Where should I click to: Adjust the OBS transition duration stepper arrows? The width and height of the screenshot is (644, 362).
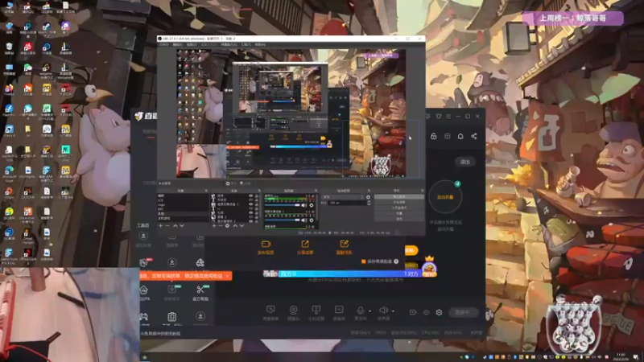click(369, 203)
